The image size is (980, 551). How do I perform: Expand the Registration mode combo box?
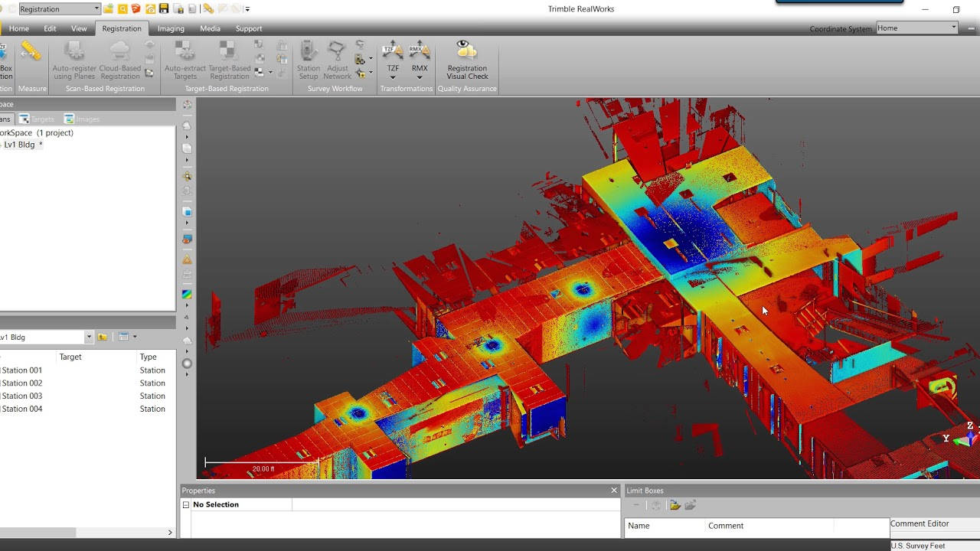(96, 9)
